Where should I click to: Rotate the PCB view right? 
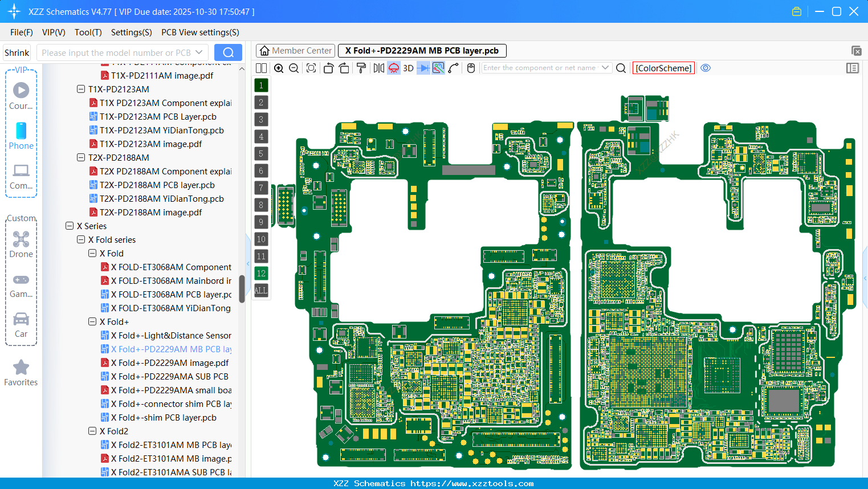344,68
